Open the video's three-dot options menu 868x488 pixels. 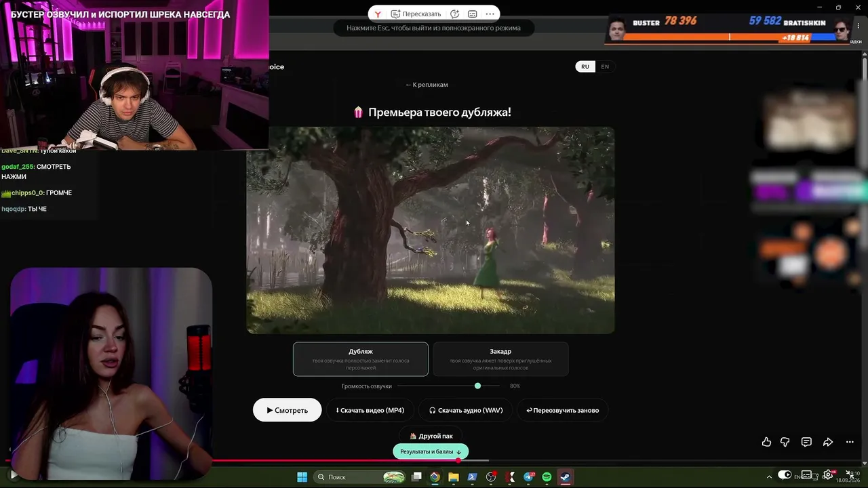point(850,442)
